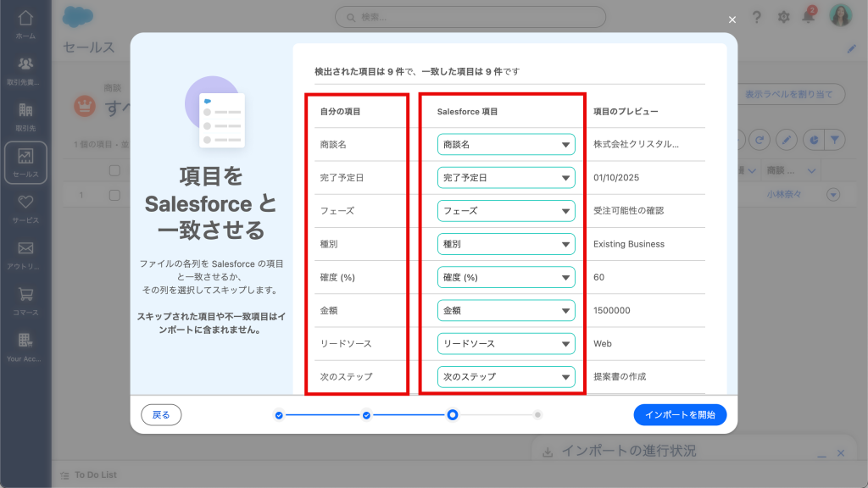
Task: Open the 確度 (%) Salesforce field dropdown
Action: (x=506, y=277)
